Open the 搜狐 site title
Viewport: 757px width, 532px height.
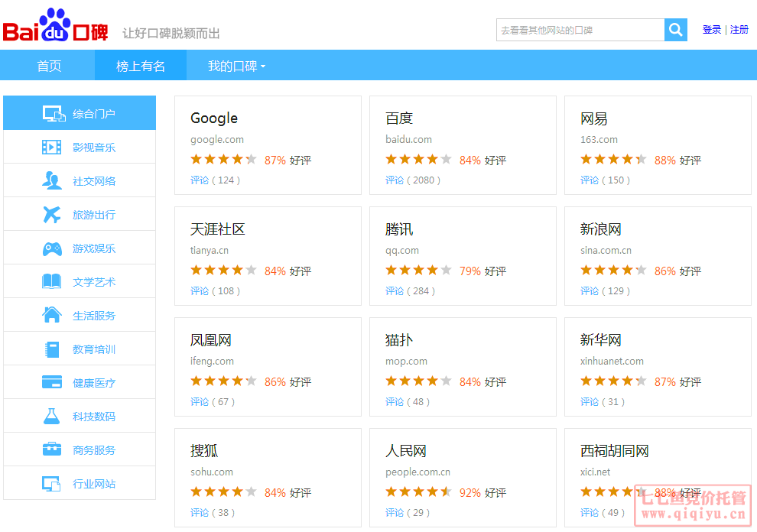[x=203, y=450]
